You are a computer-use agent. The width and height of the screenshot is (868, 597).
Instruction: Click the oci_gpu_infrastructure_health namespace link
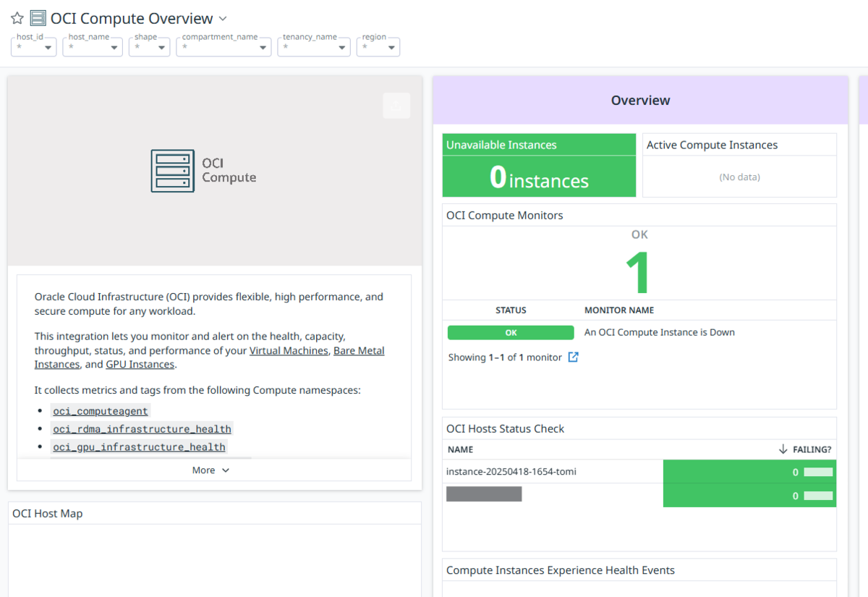(139, 447)
